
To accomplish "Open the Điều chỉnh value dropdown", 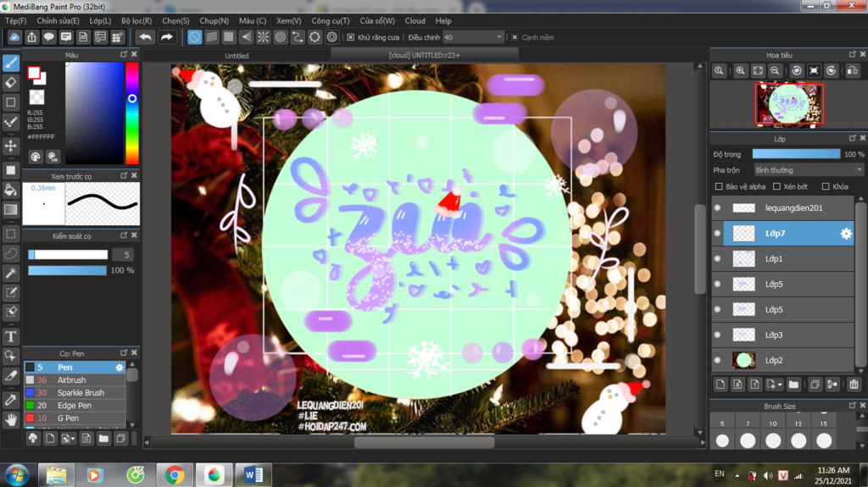I will point(473,37).
